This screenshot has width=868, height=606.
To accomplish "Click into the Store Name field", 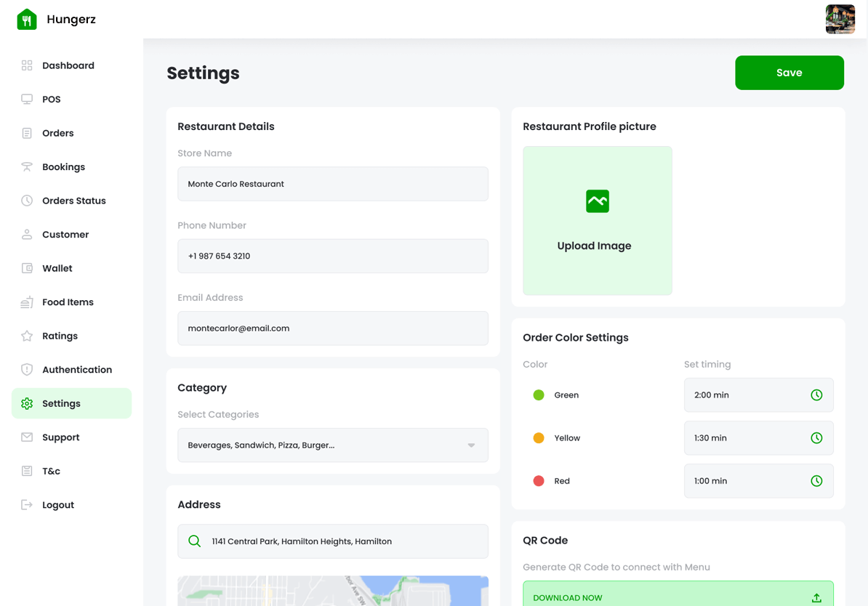I will click(332, 184).
